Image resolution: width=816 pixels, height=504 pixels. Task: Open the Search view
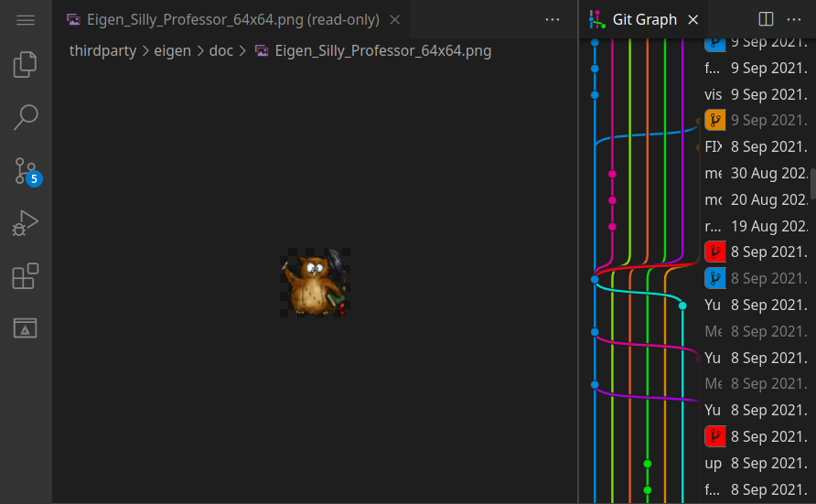(x=25, y=117)
